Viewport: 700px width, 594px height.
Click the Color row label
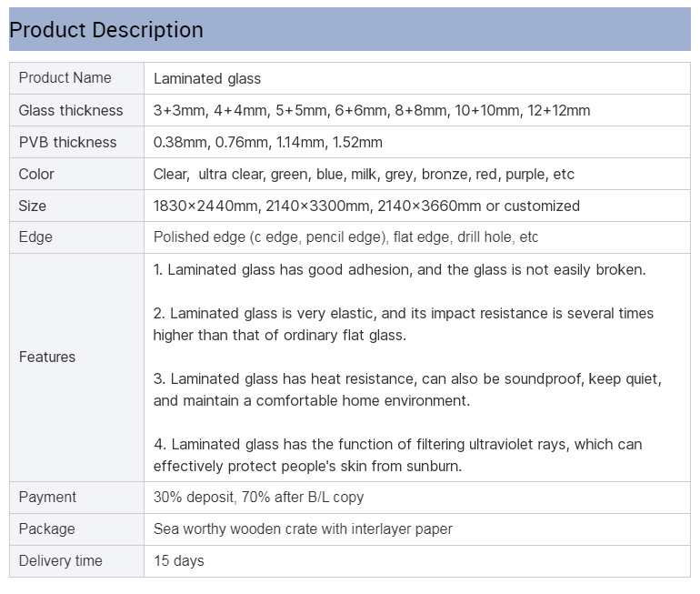click(x=36, y=174)
